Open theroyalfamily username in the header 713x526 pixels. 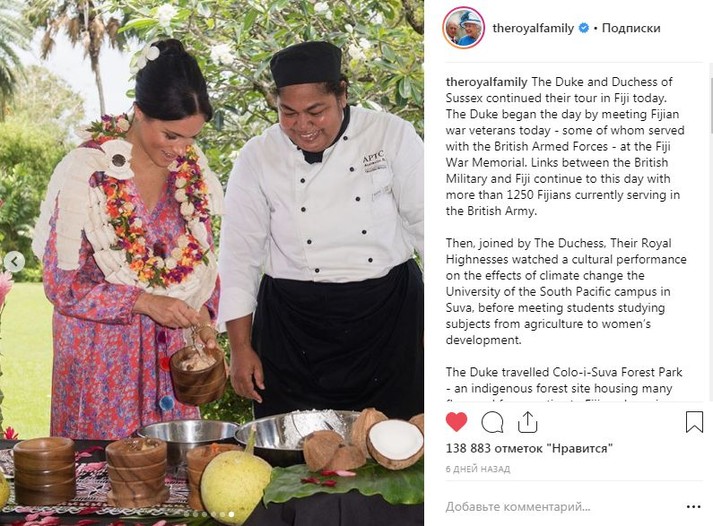click(533, 28)
